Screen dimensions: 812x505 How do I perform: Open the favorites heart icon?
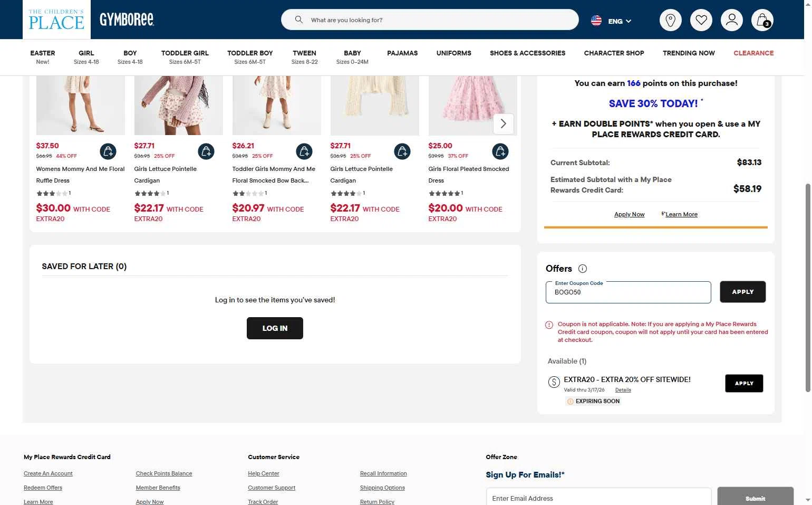[x=701, y=20]
